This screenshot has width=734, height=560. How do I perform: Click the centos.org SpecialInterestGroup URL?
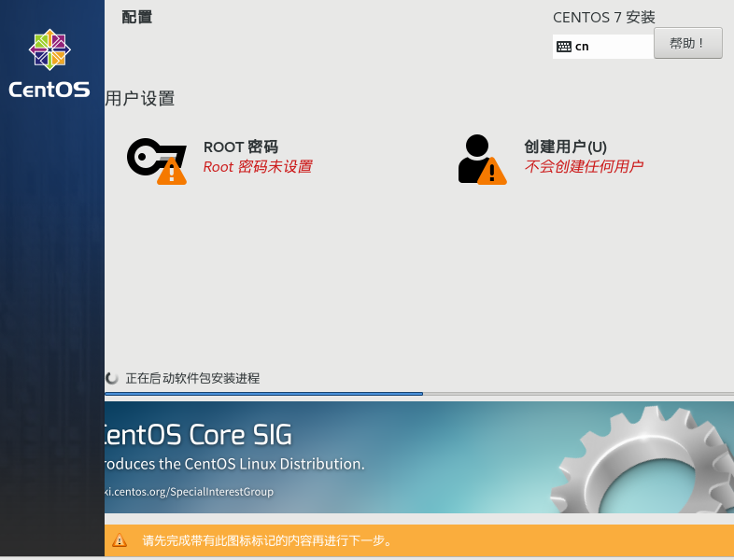pyautogui.click(x=190, y=492)
